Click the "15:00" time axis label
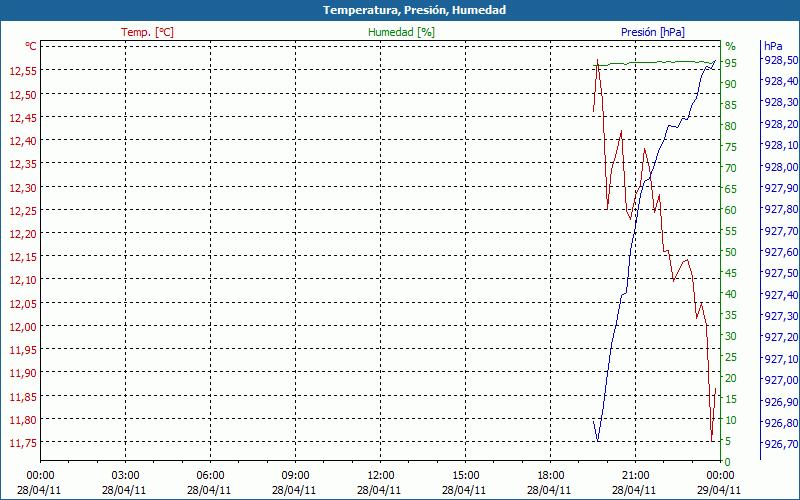Viewport: 800px width, 500px height. (465, 476)
